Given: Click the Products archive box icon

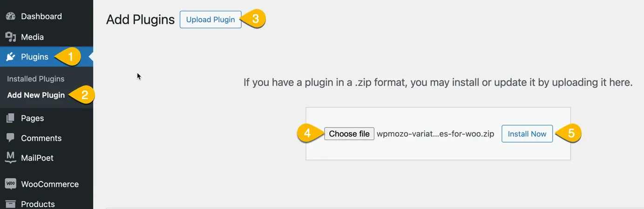Looking at the screenshot, I should pos(10,204).
